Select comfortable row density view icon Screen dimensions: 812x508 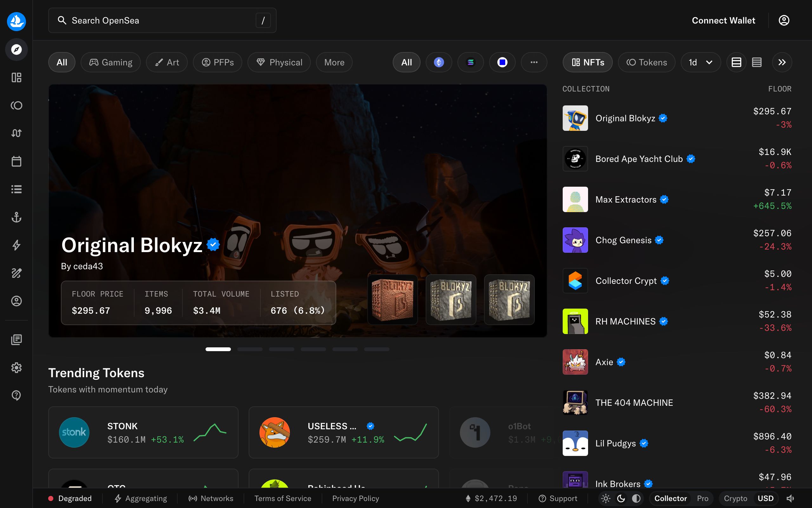pyautogui.click(x=737, y=62)
